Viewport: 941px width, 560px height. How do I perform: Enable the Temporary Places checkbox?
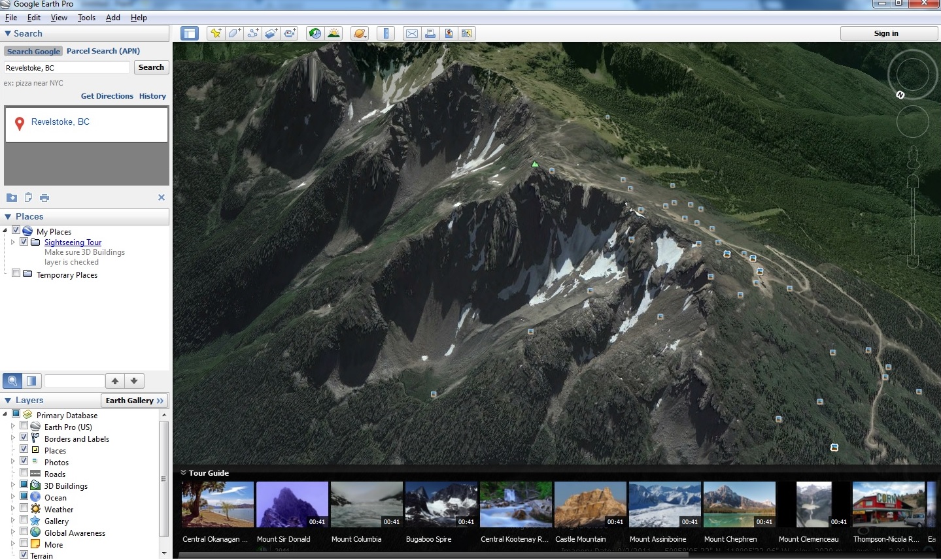point(16,273)
